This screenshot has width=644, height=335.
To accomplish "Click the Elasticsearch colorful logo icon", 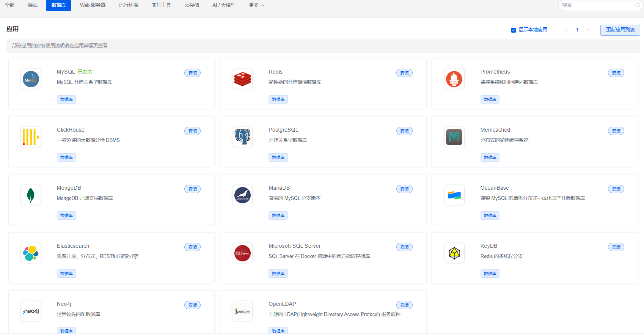I will pyautogui.click(x=31, y=253).
